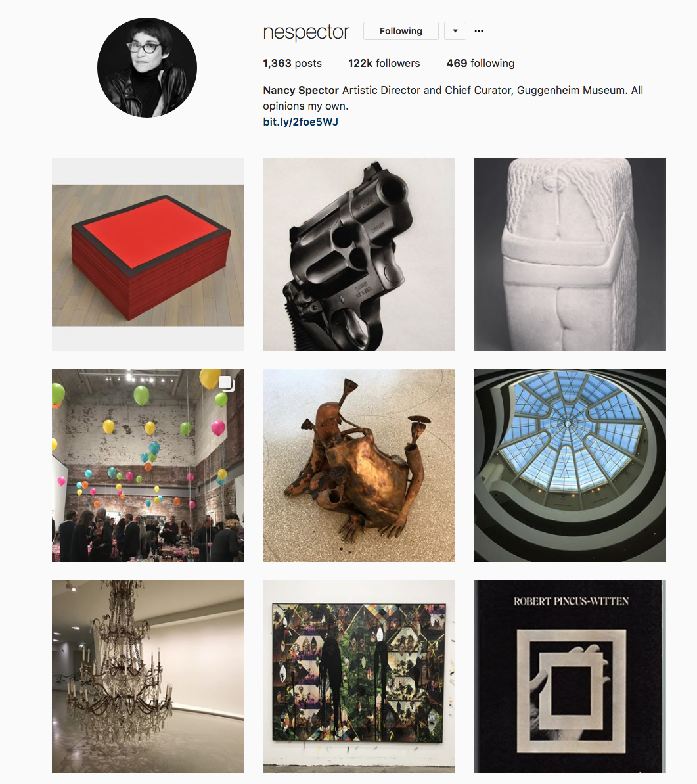The height and width of the screenshot is (784, 697).
Task: View the 1,363 posts count
Action: pyautogui.click(x=292, y=64)
